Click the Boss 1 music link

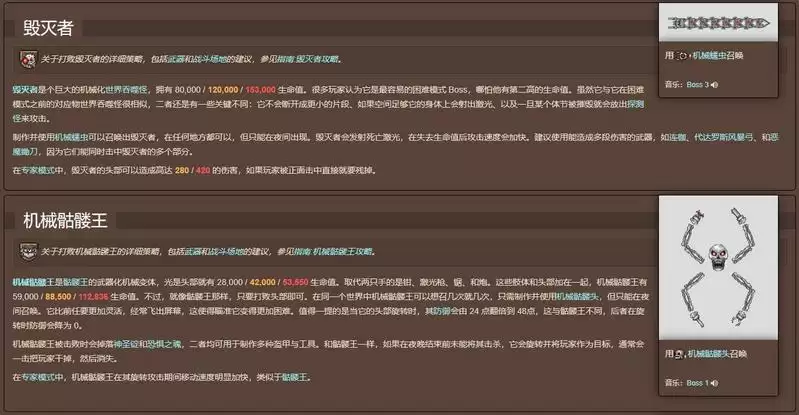(697, 383)
